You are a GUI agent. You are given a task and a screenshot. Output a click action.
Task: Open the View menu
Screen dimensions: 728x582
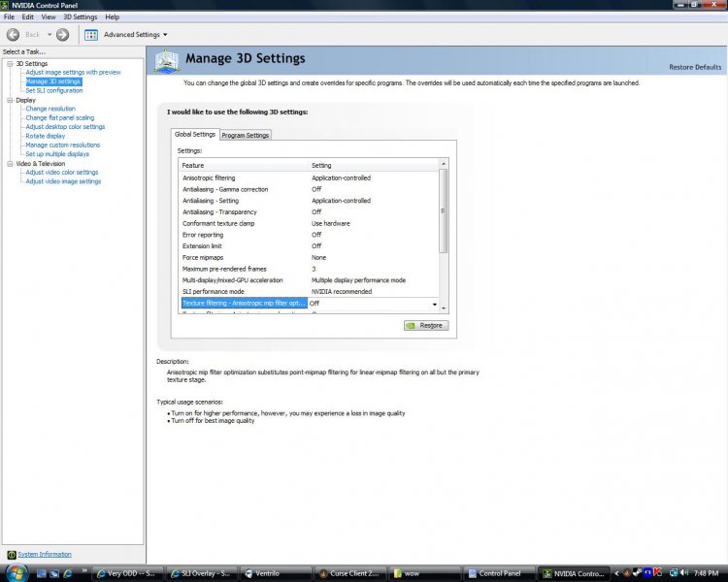coord(49,17)
